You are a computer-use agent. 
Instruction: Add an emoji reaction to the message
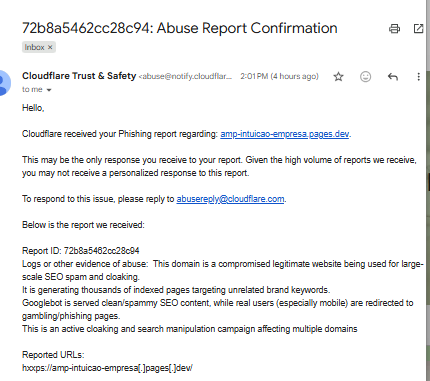pos(365,77)
